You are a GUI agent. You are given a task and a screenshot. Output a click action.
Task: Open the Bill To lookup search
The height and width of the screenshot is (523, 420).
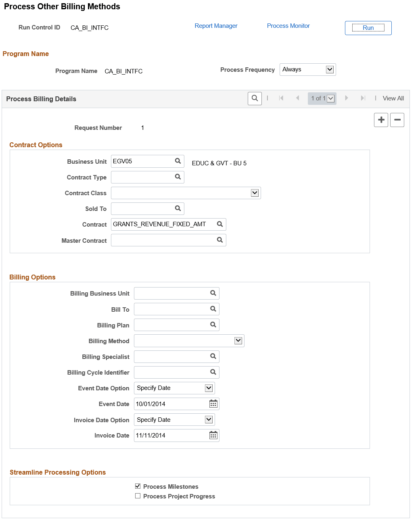click(213, 309)
